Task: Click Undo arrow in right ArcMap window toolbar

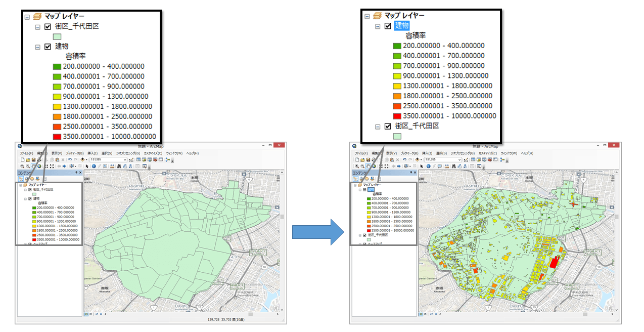Action: coord(405,159)
